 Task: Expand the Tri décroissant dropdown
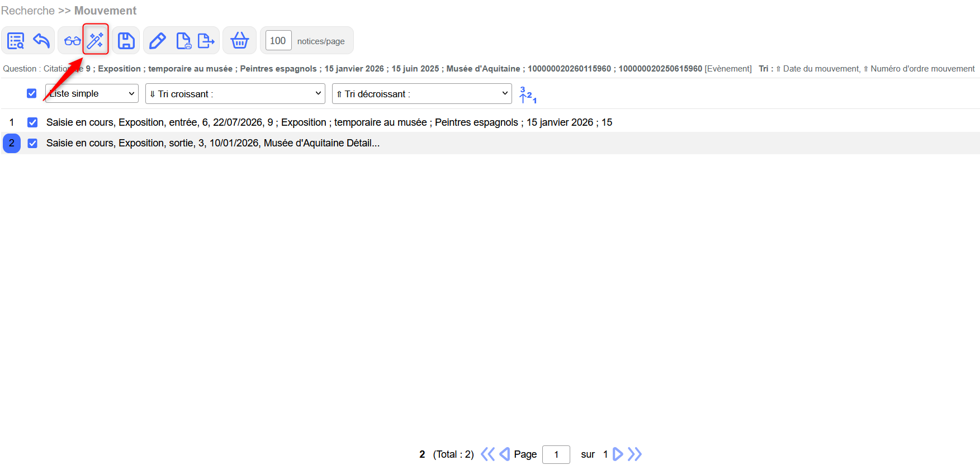pos(422,93)
